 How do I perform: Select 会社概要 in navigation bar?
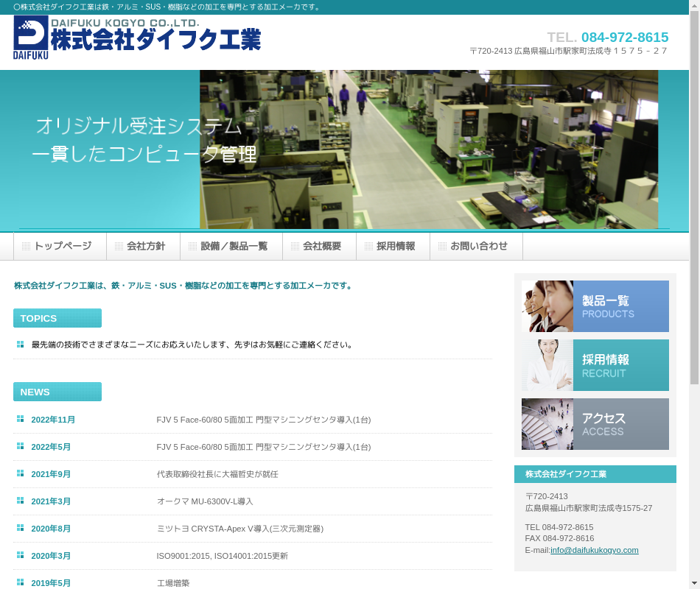click(x=321, y=247)
